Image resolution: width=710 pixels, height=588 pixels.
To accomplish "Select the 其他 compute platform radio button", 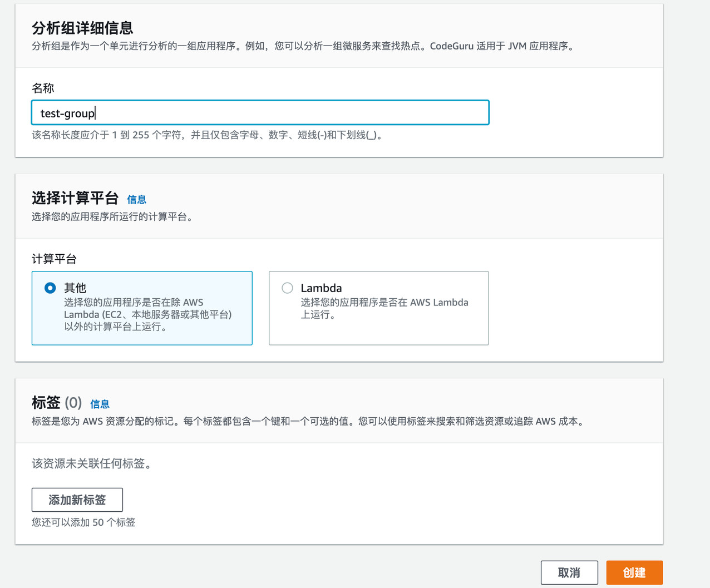I will click(50, 288).
